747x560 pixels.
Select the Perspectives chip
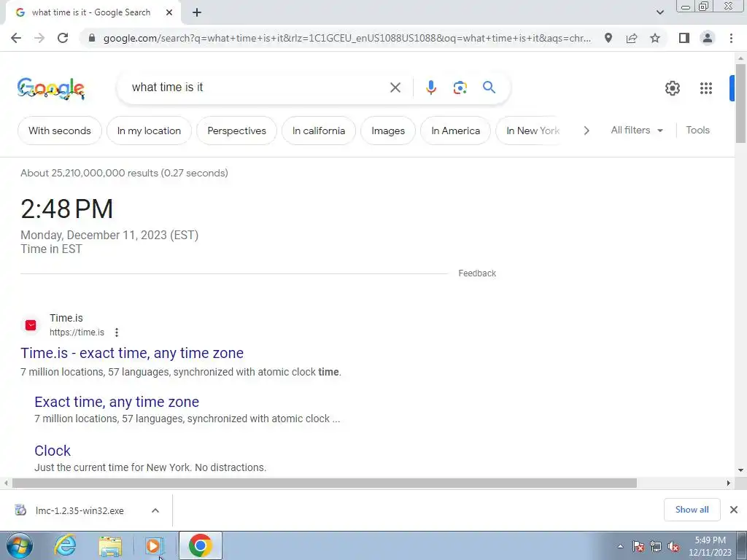[237, 131]
